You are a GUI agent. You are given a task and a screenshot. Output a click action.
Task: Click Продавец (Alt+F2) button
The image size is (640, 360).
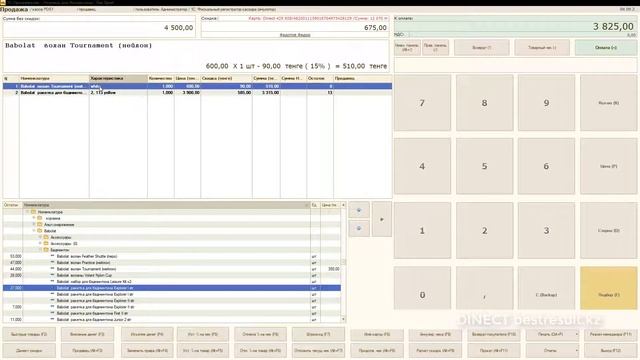(x=87, y=350)
